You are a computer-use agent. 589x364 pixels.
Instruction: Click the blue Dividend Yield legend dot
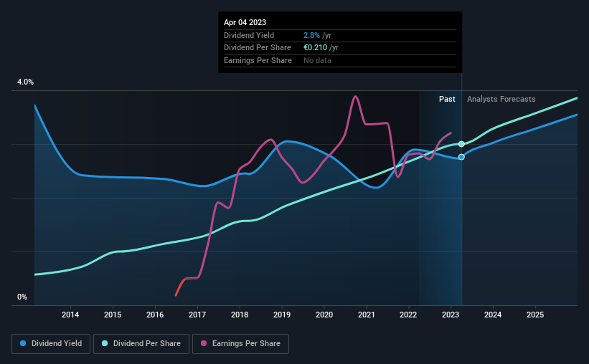pyautogui.click(x=23, y=343)
